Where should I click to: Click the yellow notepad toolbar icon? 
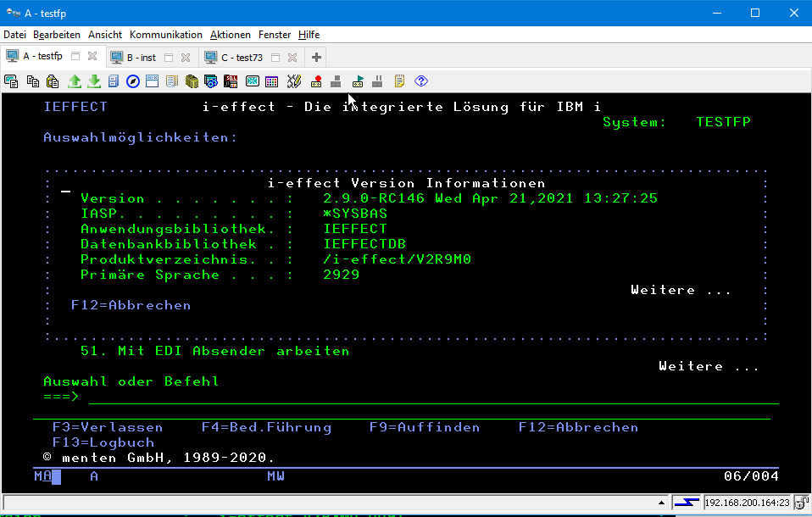(399, 81)
